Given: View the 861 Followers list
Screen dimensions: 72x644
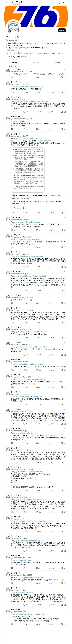Looking at the screenshot, I should [22, 57].
